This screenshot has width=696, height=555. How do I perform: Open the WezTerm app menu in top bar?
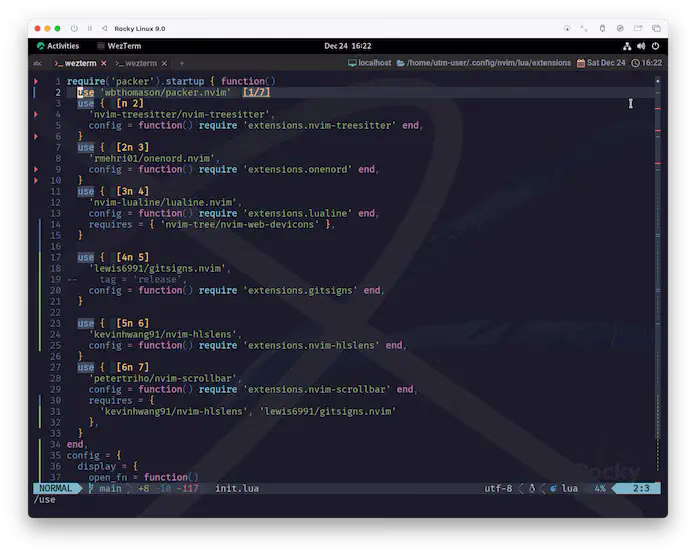point(119,46)
